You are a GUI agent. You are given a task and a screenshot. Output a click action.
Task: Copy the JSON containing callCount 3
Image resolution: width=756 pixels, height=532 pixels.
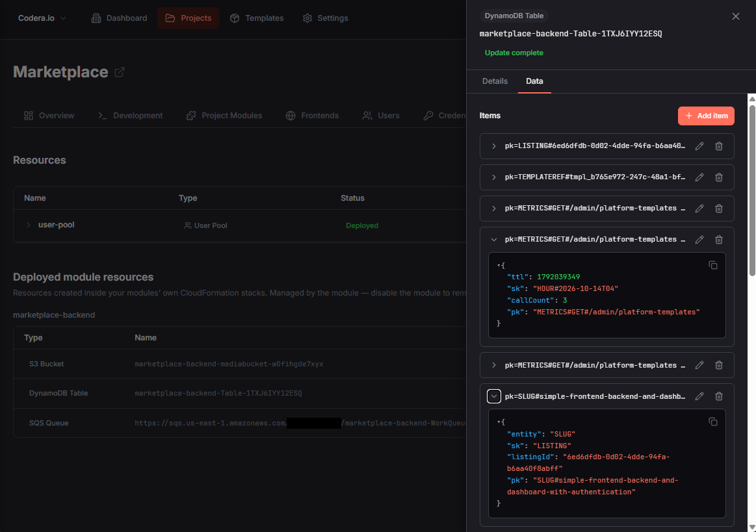click(712, 265)
